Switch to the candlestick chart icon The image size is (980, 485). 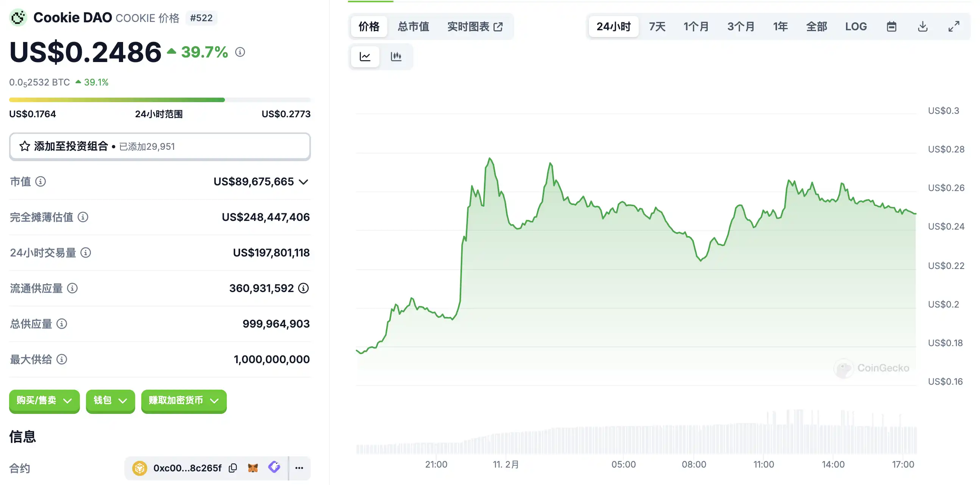point(396,57)
